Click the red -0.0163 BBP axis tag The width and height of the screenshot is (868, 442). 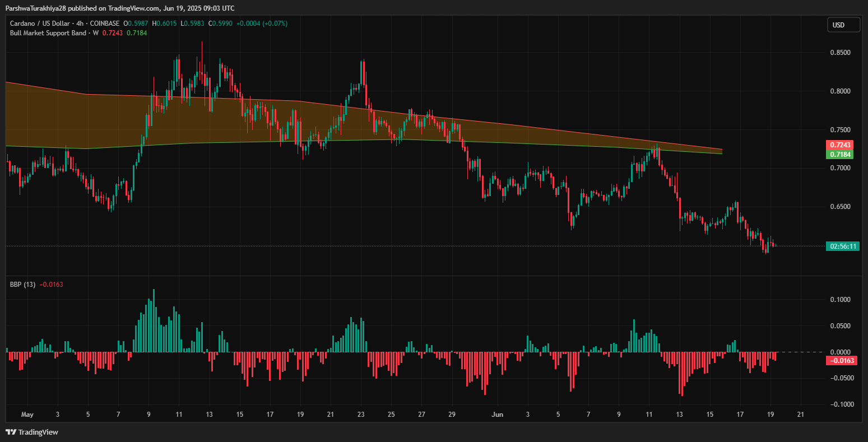click(x=842, y=361)
